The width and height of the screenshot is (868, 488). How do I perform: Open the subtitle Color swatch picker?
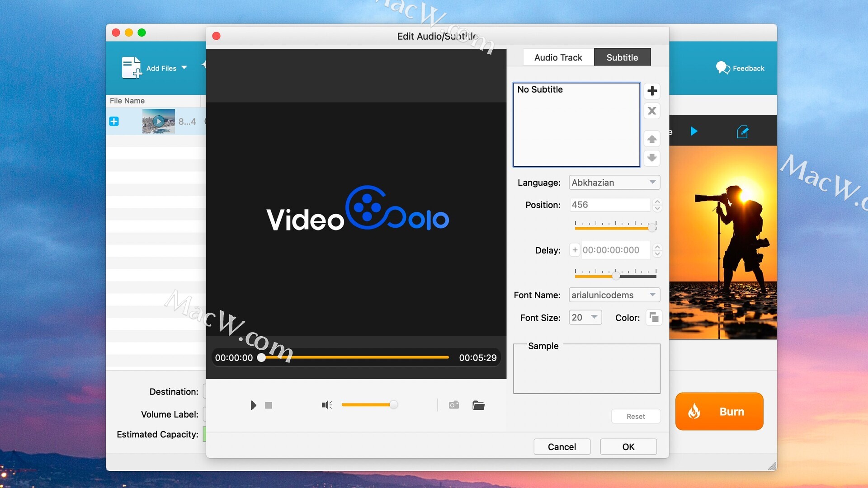(654, 317)
